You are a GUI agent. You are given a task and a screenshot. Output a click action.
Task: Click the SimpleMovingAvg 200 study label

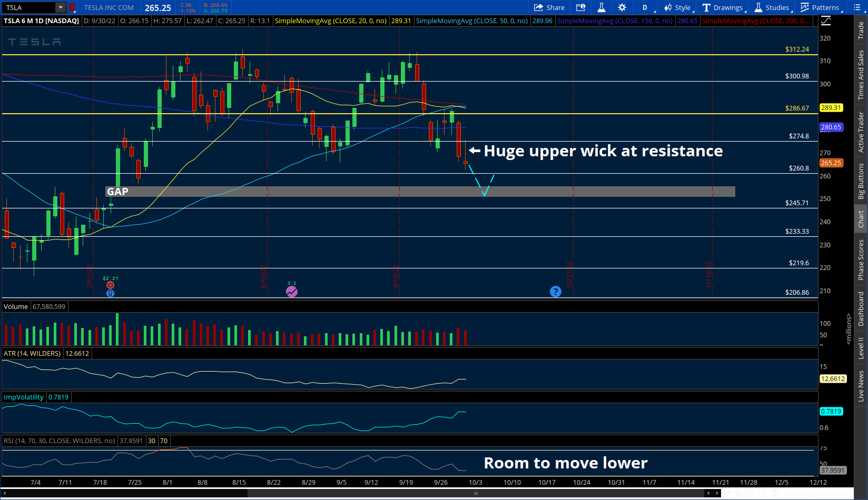[x=756, y=21]
